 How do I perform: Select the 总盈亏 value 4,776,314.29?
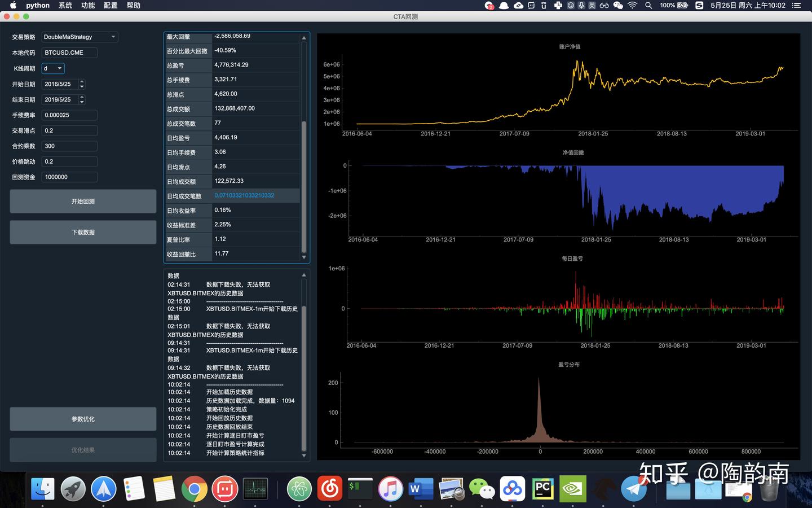[256, 65]
